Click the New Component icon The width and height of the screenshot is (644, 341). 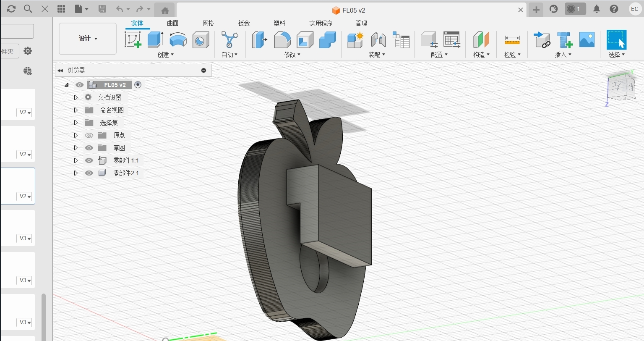click(x=355, y=40)
